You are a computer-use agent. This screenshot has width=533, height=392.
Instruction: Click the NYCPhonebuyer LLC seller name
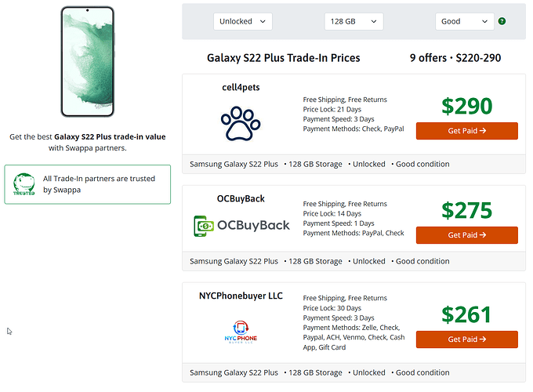(x=241, y=296)
